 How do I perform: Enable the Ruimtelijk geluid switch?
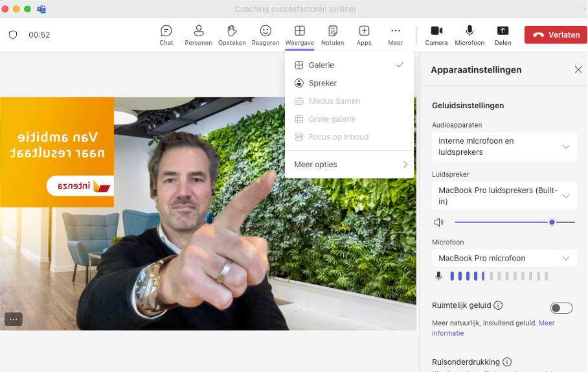click(x=561, y=308)
